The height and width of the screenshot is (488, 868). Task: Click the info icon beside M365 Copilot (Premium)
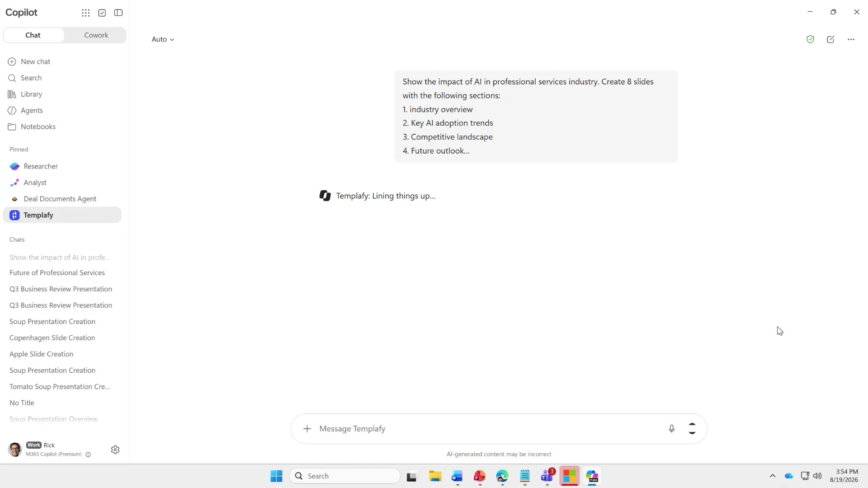click(88, 455)
